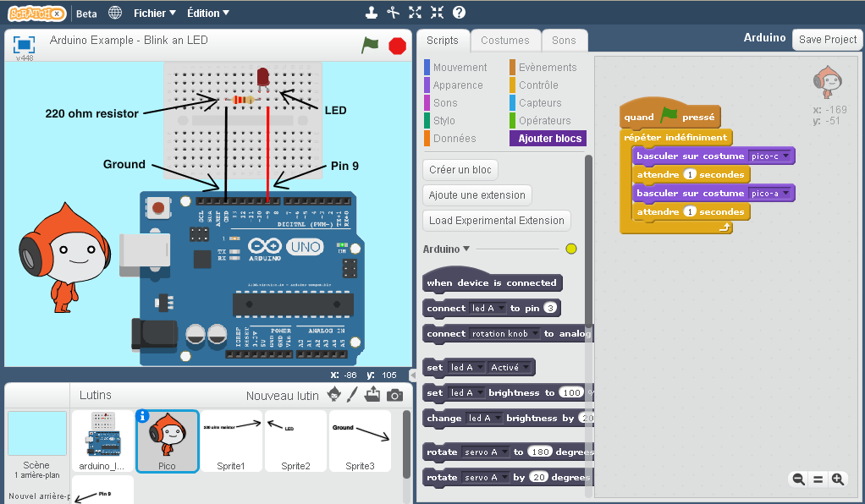Click the ScratchX logo
865x504 pixels.
click(x=36, y=14)
